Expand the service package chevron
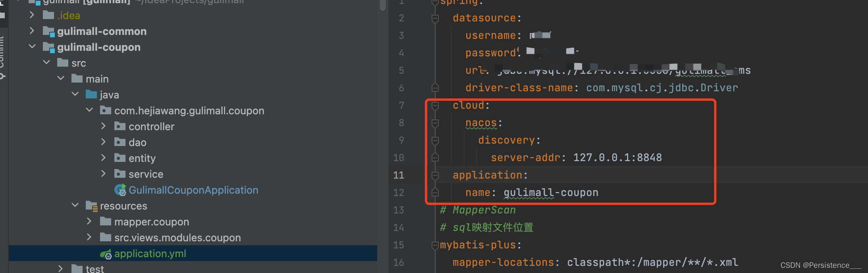Screen dimensions: 868x273 [104, 174]
